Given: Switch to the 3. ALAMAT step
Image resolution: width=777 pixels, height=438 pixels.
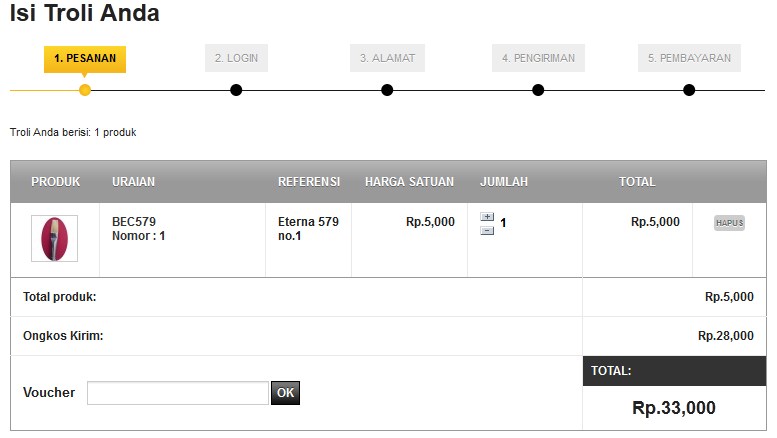Looking at the screenshot, I should pos(387,58).
